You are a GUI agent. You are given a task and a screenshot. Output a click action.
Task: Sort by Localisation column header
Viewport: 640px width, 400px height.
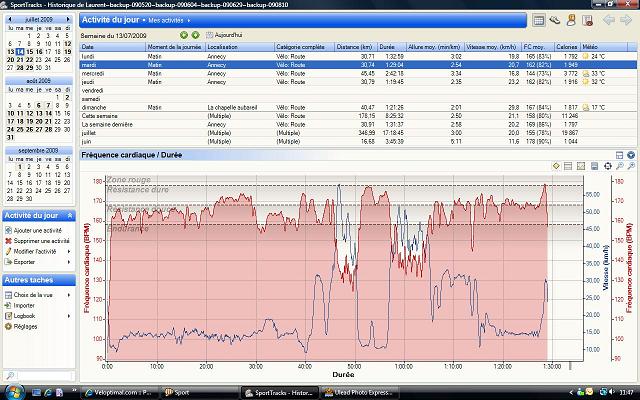point(240,47)
